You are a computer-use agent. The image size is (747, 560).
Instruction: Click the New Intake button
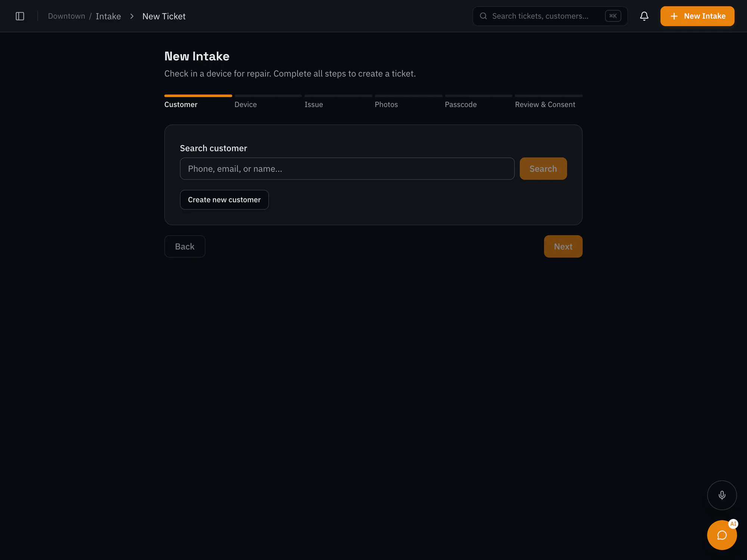pos(697,16)
